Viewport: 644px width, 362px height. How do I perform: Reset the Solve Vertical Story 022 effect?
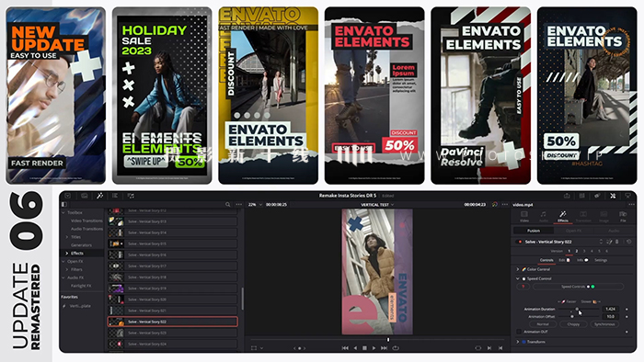pos(628,242)
